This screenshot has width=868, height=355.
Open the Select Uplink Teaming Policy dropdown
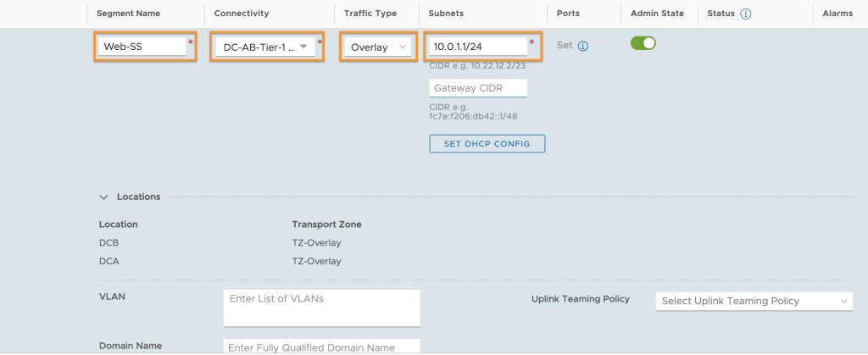(x=754, y=301)
